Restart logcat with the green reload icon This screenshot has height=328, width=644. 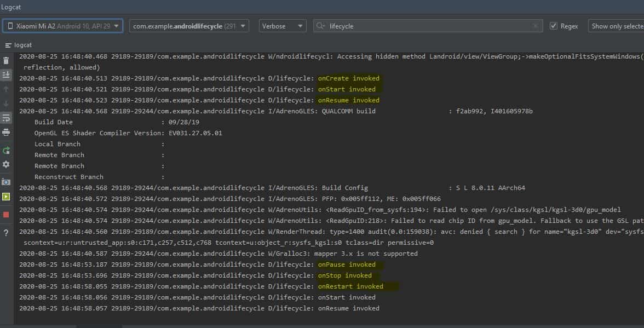(x=6, y=151)
